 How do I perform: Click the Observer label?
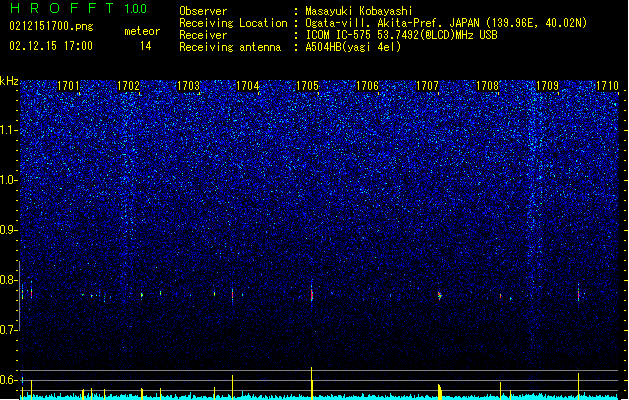[203, 11]
